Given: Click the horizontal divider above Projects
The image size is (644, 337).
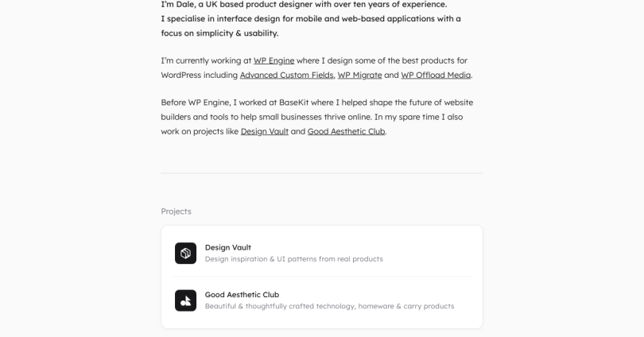Looking at the screenshot, I should (x=322, y=173).
